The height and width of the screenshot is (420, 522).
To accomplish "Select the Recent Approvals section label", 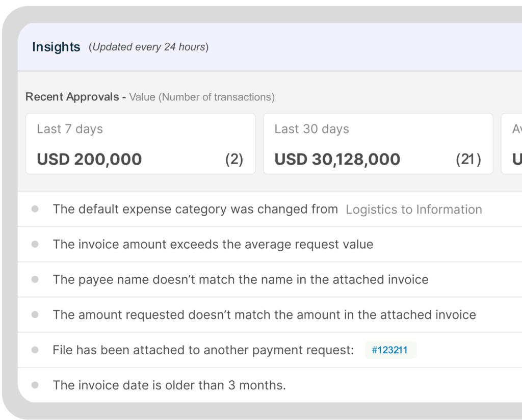I will (x=75, y=97).
